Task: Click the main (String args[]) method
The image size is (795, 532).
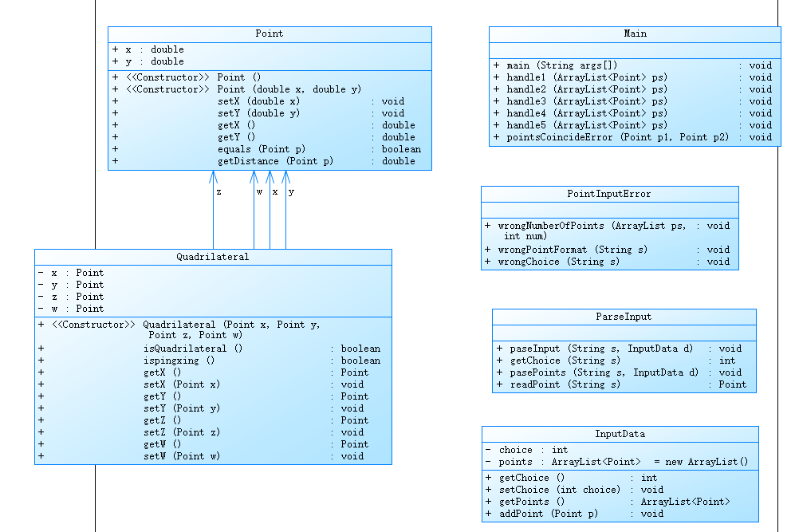Action: pyautogui.click(x=633, y=66)
